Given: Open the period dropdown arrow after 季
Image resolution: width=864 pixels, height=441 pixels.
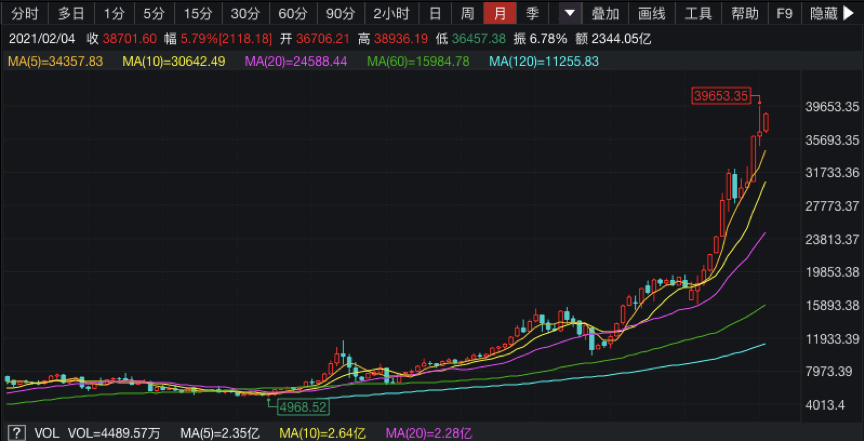Looking at the screenshot, I should (x=569, y=13).
